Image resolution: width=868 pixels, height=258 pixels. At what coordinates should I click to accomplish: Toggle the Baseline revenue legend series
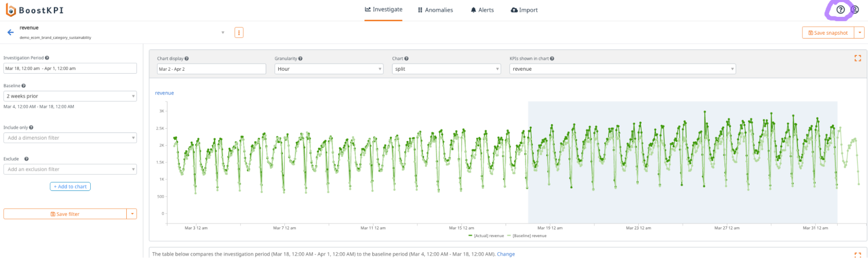[x=527, y=236]
